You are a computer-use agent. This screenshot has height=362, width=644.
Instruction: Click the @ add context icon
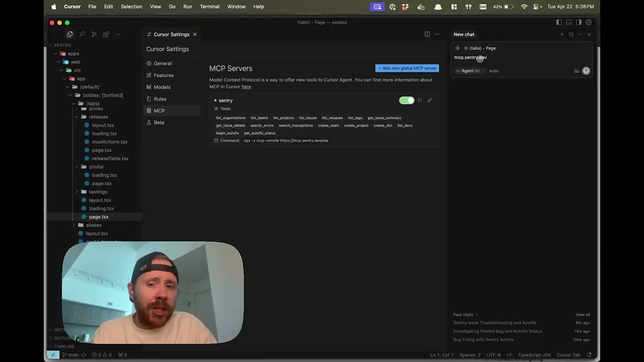[457, 48]
